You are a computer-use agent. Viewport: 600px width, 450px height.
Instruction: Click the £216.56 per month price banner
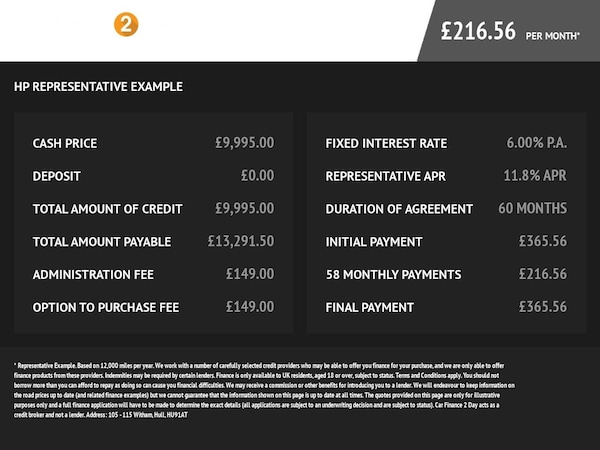coord(510,31)
